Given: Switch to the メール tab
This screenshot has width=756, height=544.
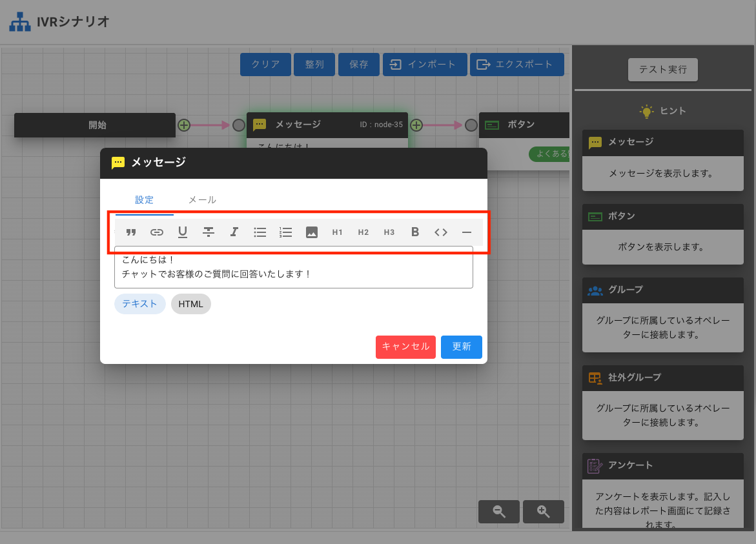Looking at the screenshot, I should click(202, 200).
